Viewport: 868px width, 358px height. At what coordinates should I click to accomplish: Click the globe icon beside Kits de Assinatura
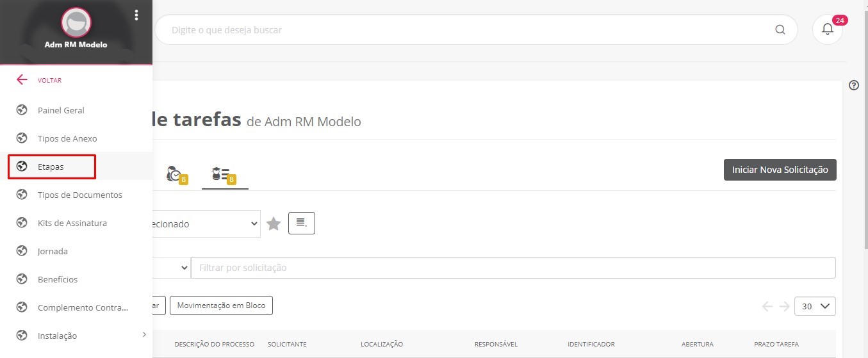tap(22, 223)
